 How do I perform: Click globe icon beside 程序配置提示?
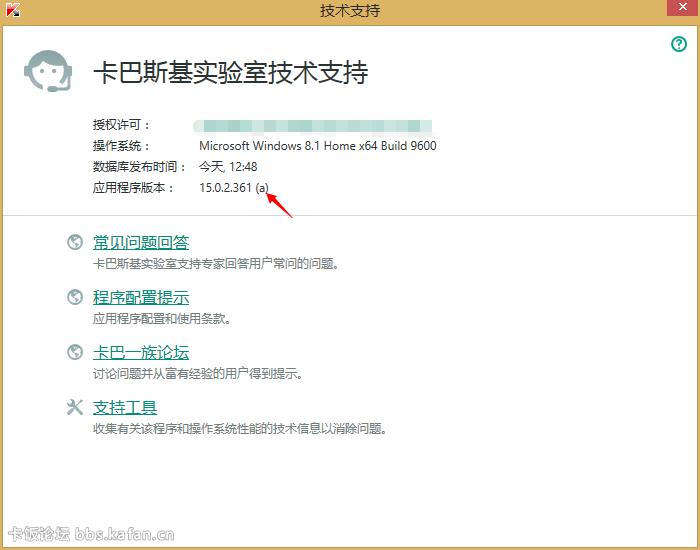click(75, 297)
